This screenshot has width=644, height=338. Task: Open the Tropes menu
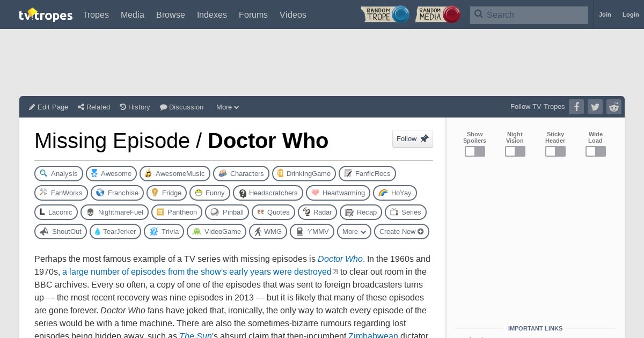[96, 14]
